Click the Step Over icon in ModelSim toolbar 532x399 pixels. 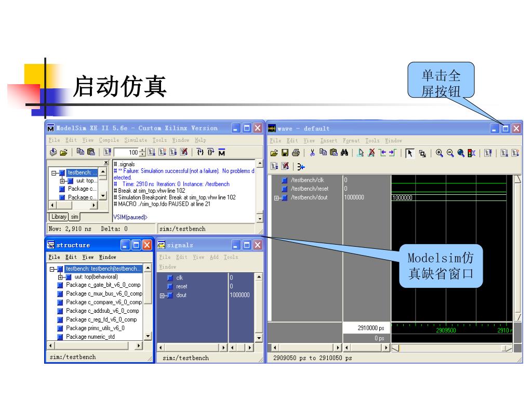click(211, 152)
